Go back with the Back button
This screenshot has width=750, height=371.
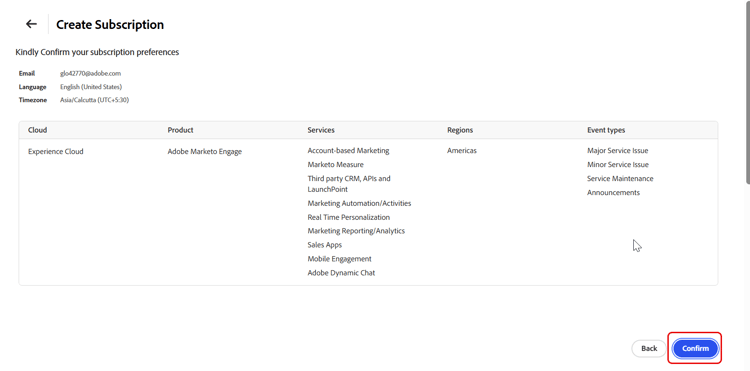[649, 349]
